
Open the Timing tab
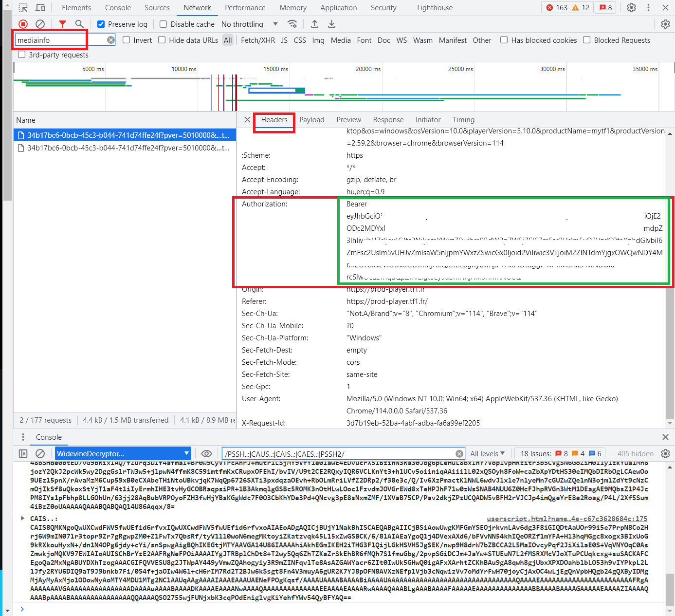463,120
